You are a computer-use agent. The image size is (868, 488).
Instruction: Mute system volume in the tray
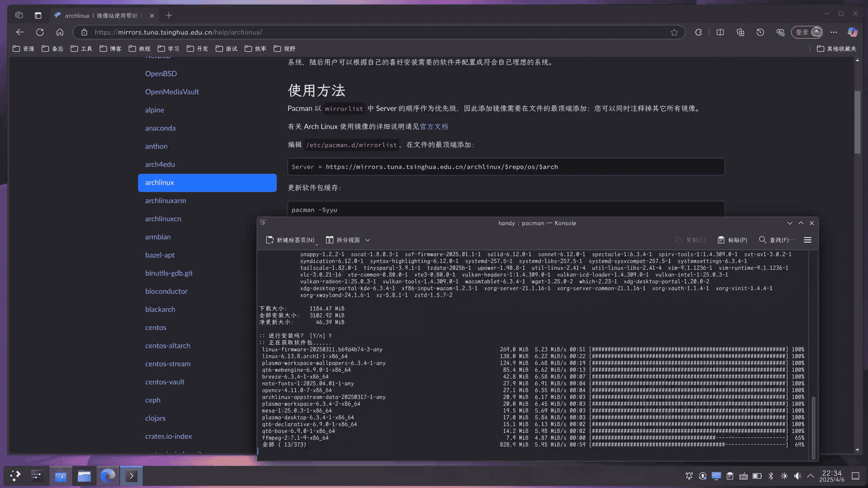(798, 476)
